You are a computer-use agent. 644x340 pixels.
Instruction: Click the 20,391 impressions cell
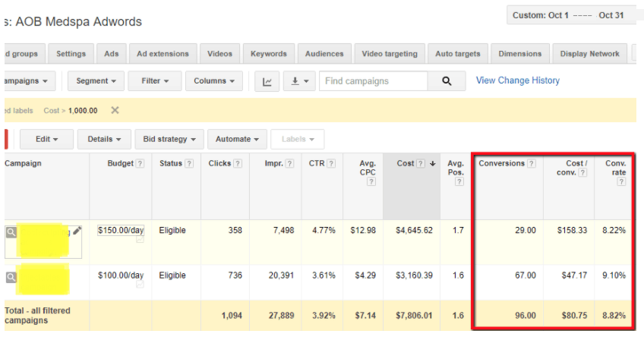click(x=281, y=275)
